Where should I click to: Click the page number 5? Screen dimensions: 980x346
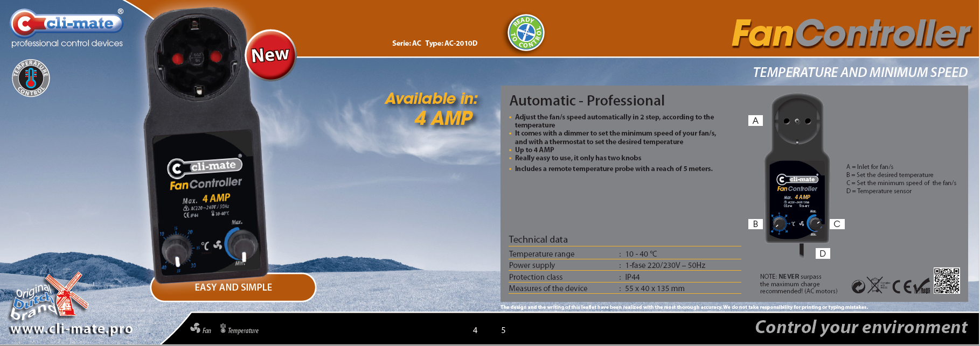coord(503,330)
